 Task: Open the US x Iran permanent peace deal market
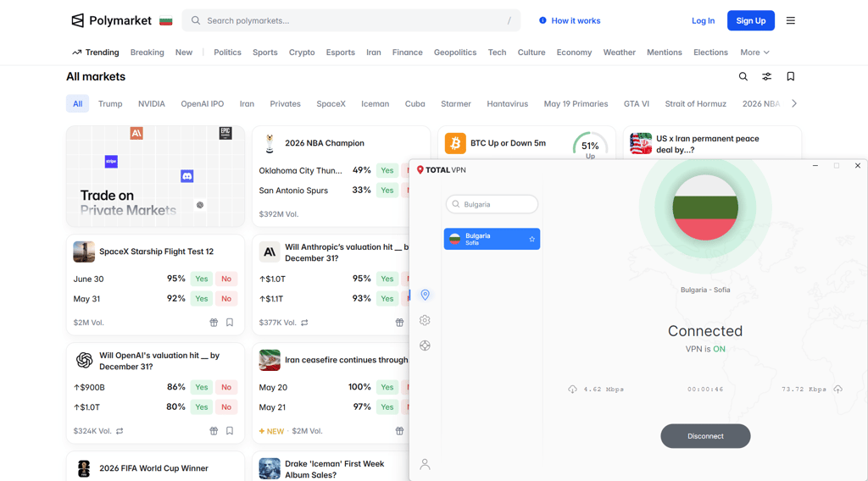708,144
